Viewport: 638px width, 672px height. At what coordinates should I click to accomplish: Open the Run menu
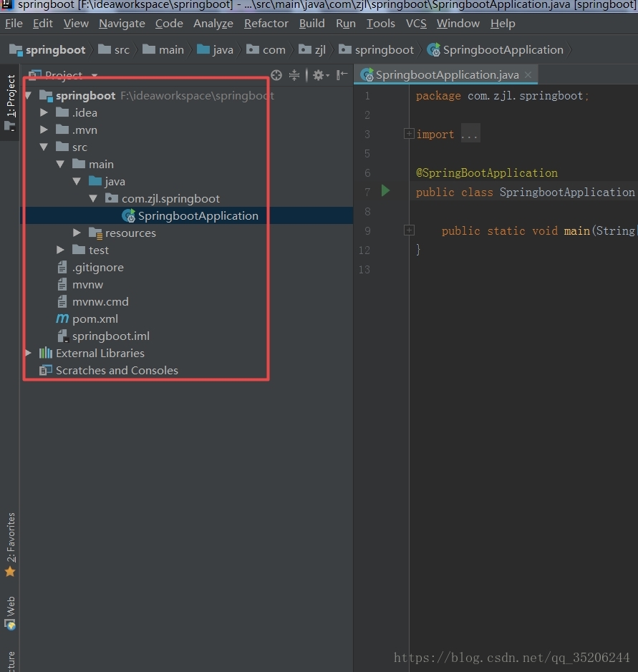click(346, 24)
